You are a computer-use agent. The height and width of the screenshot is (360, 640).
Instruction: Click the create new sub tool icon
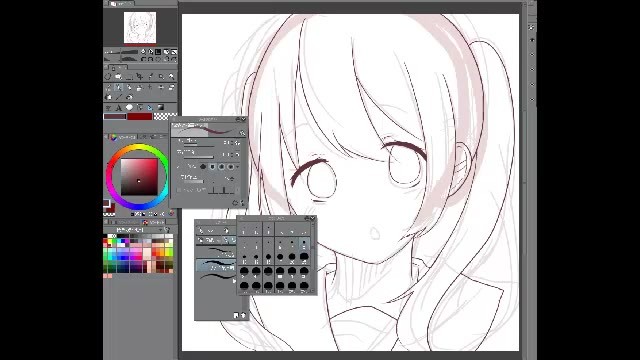(236, 315)
